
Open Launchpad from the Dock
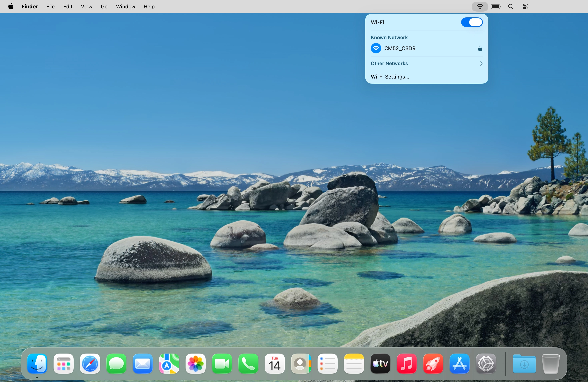[63, 363]
